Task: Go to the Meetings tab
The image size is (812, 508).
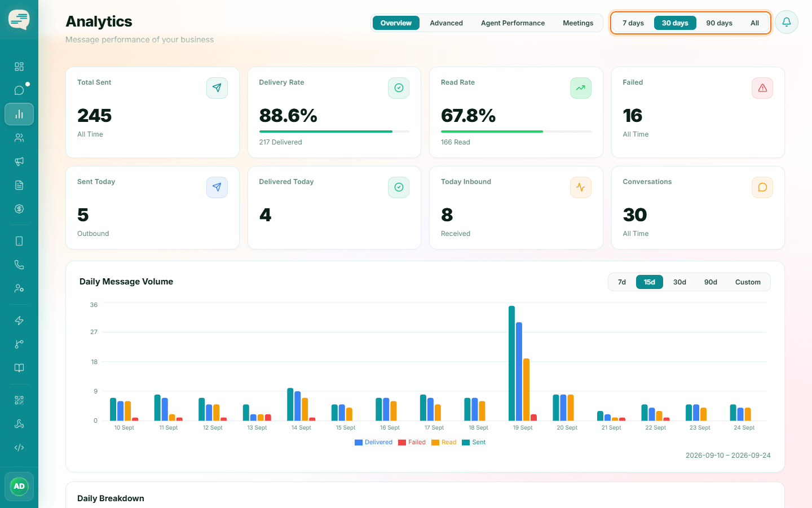Action: 578,23
